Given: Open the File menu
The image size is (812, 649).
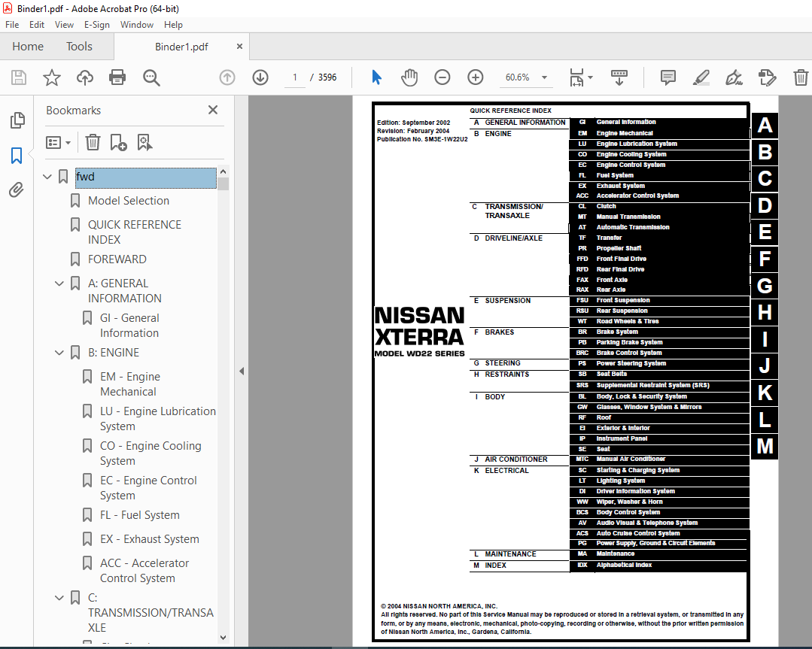Looking at the screenshot, I should [x=12, y=24].
